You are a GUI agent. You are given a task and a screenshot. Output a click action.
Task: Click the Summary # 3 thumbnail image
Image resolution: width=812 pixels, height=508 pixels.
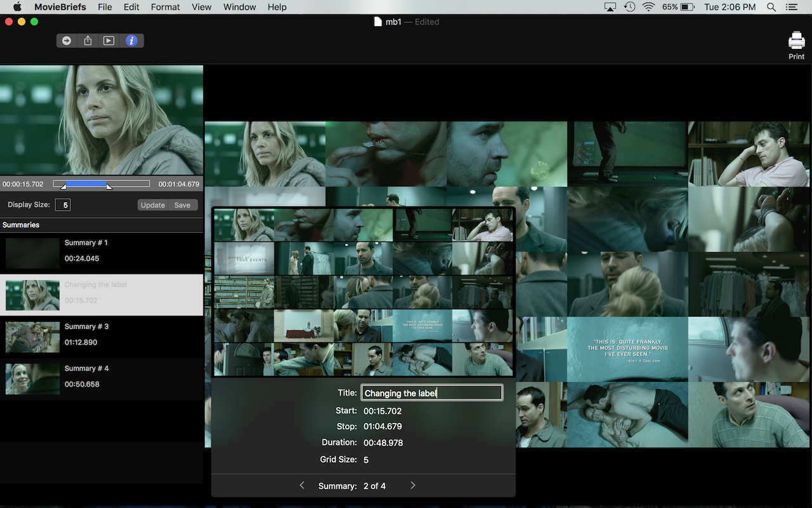click(x=32, y=337)
